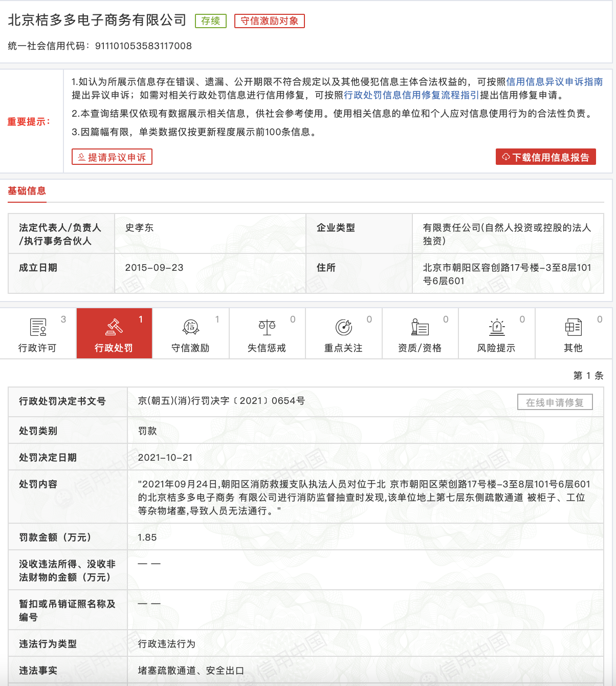
Task: Download the credit report with 下载信用信息报告
Action: (x=545, y=157)
